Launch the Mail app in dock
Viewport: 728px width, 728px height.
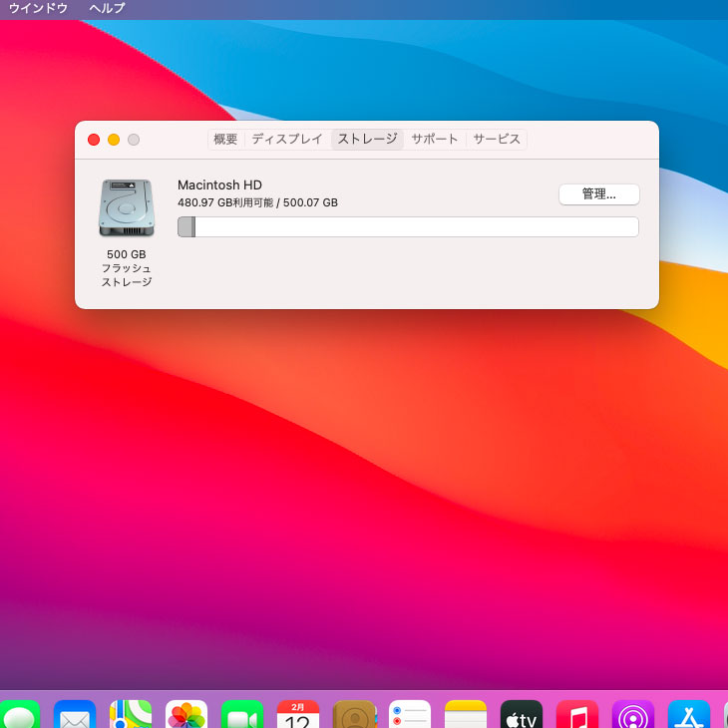click(75, 715)
